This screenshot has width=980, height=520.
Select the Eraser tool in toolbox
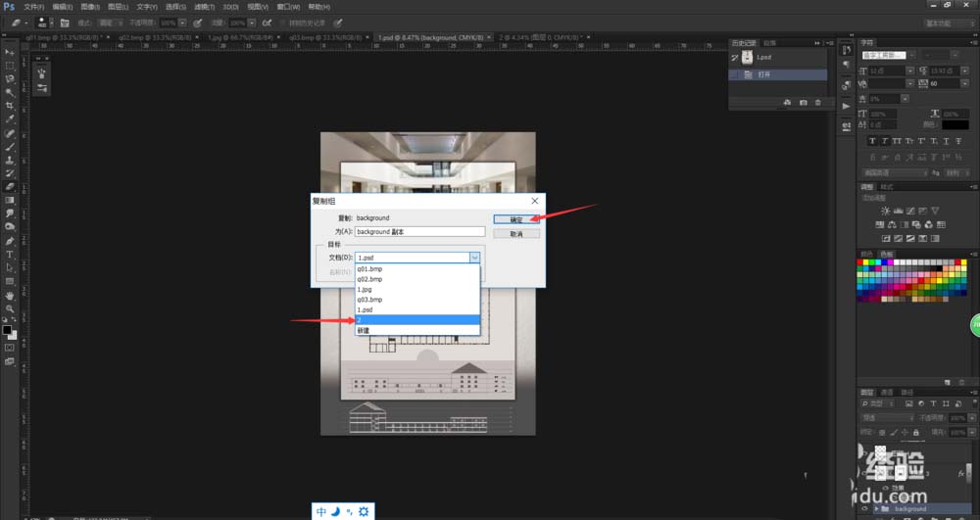pos(10,186)
